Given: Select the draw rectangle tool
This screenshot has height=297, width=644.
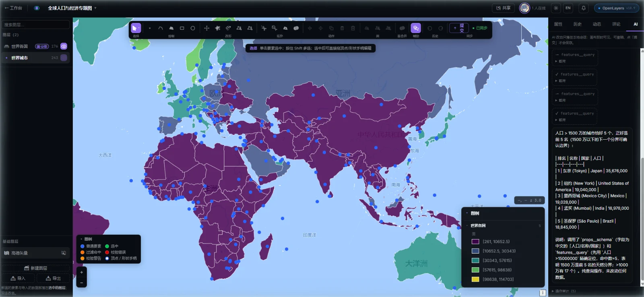Looking at the screenshot, I should click(x=182, y=28).
